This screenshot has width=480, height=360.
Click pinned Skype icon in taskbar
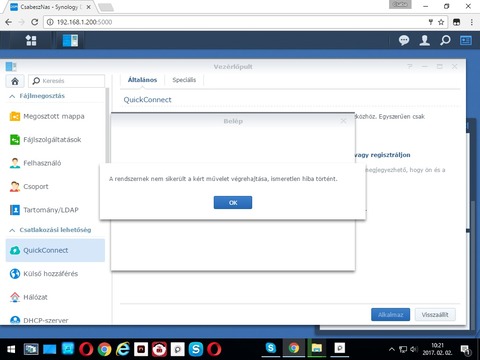pos(196,349)
